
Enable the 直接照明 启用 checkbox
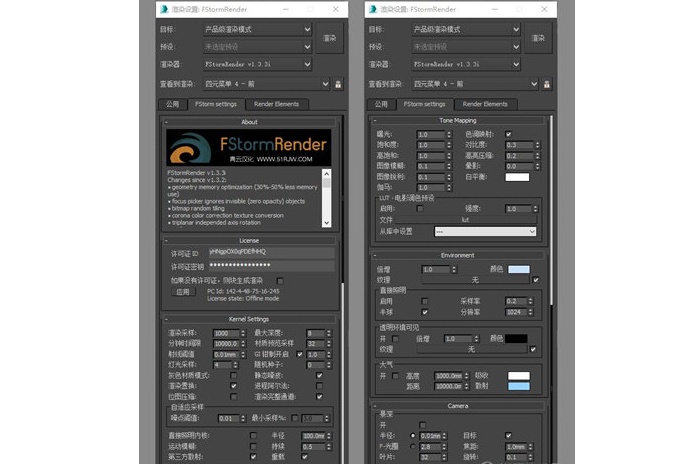coord(426,301)
